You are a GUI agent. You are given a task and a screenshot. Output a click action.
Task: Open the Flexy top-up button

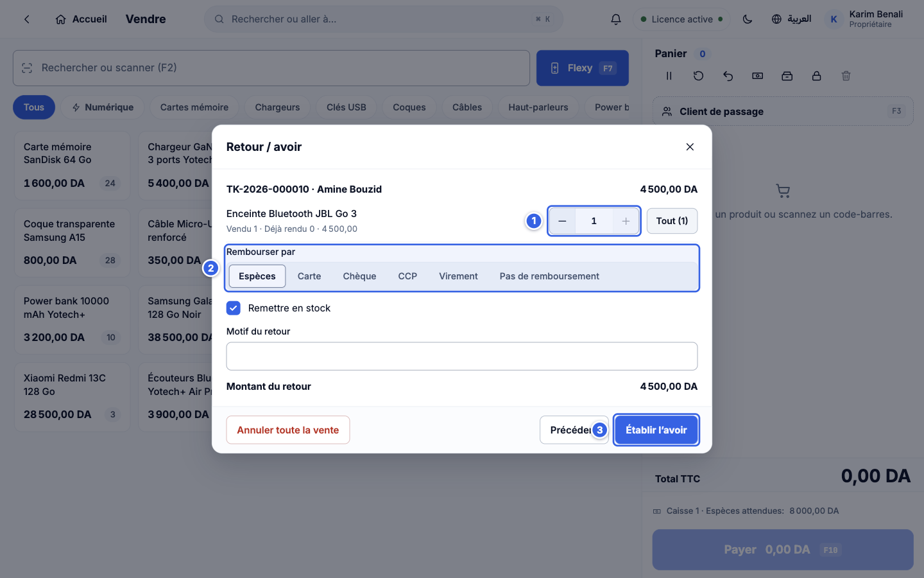[x=582, y=68]
